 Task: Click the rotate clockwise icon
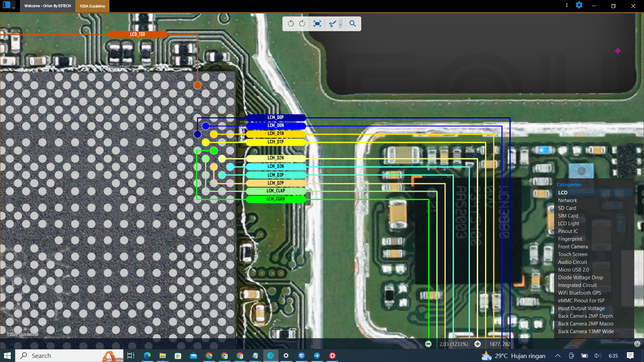(x=303, y=24)
